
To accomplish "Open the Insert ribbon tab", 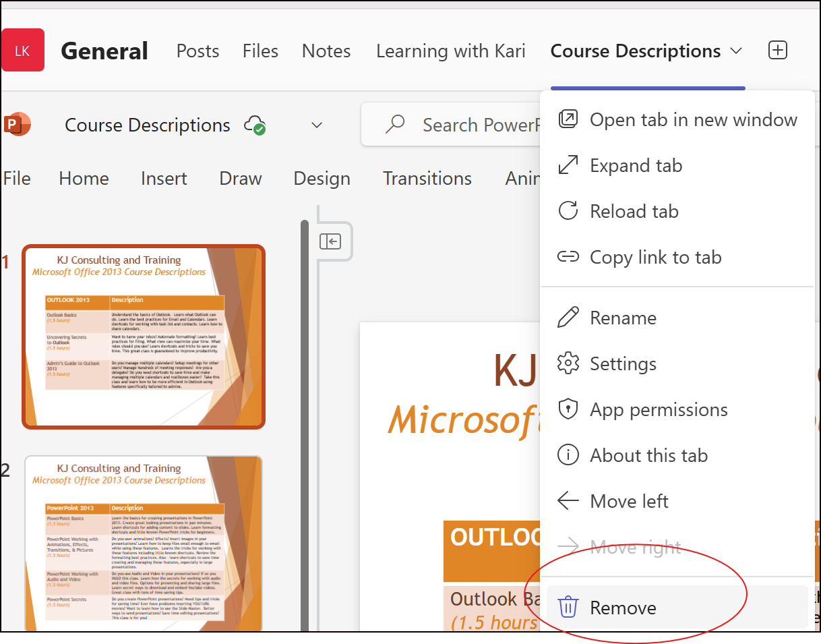I will pyautogui.click(x=164, y=178).
